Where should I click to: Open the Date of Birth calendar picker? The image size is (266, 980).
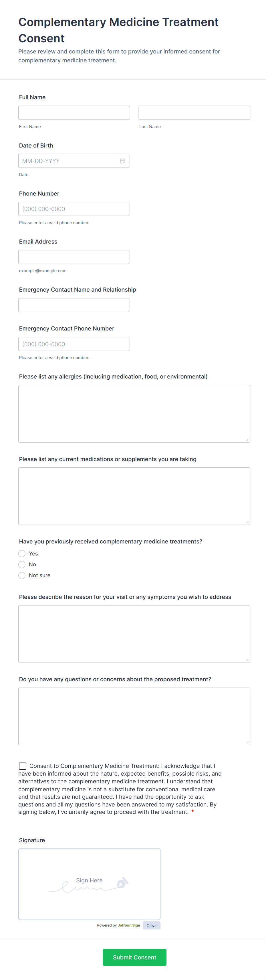click(x=122, y=161)
